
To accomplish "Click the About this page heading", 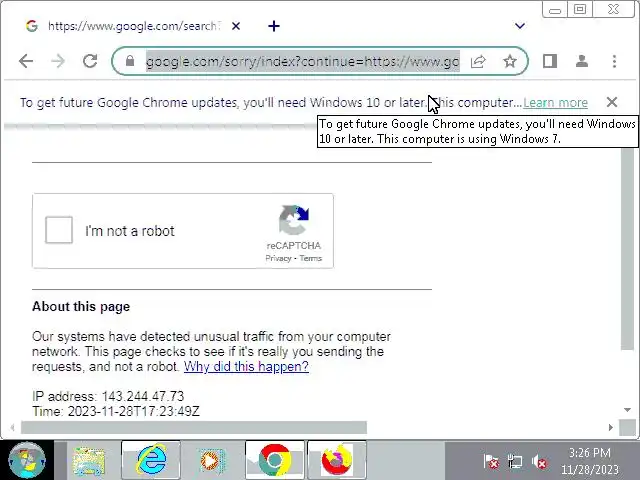I will tap(81, 307).
